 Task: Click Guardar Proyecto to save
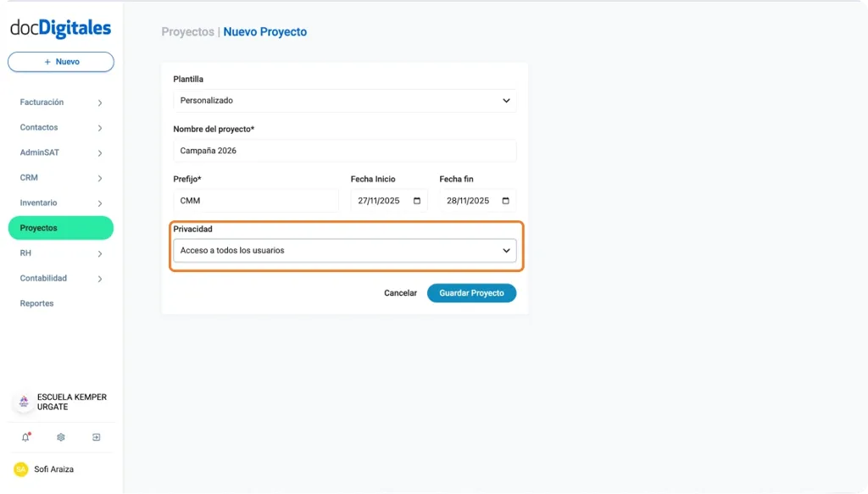click(471, 292)
